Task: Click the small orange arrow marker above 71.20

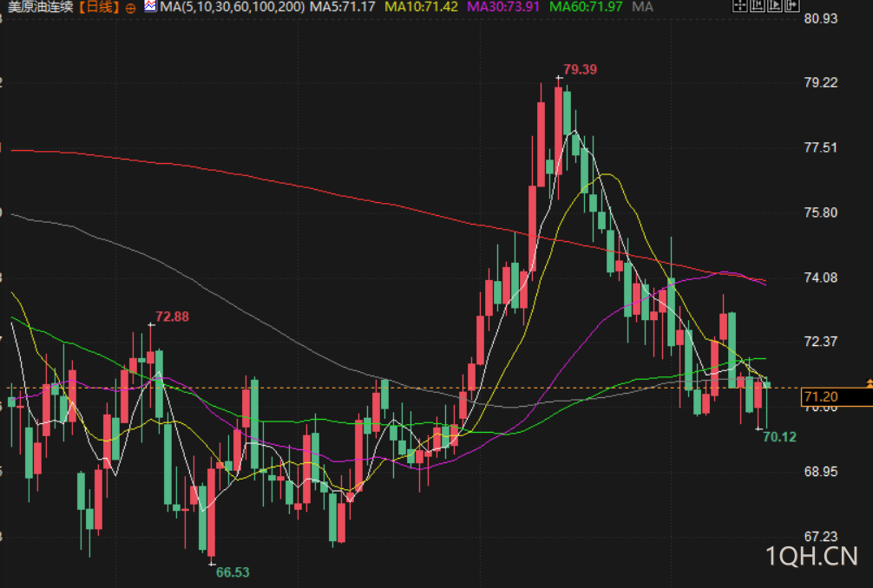Action: click(x=870, y=382)
